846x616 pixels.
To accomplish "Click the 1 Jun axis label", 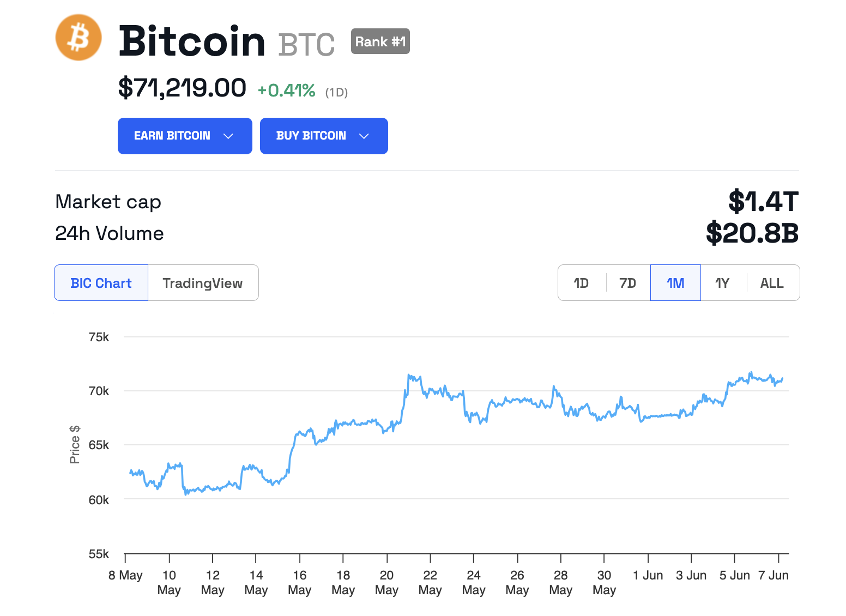I will click(x=648, y=575).
